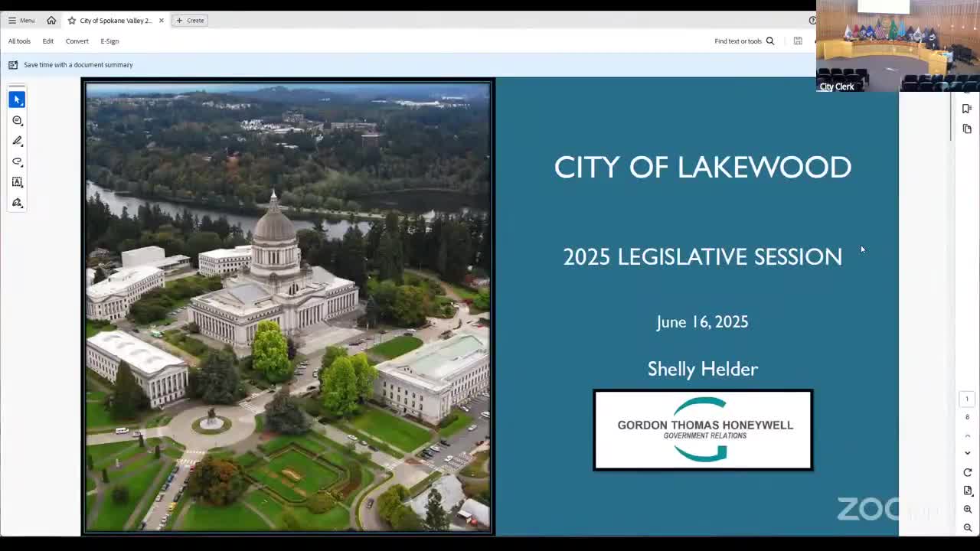
Task: Click the Save floppy disk icon
Action: (798, 41)
